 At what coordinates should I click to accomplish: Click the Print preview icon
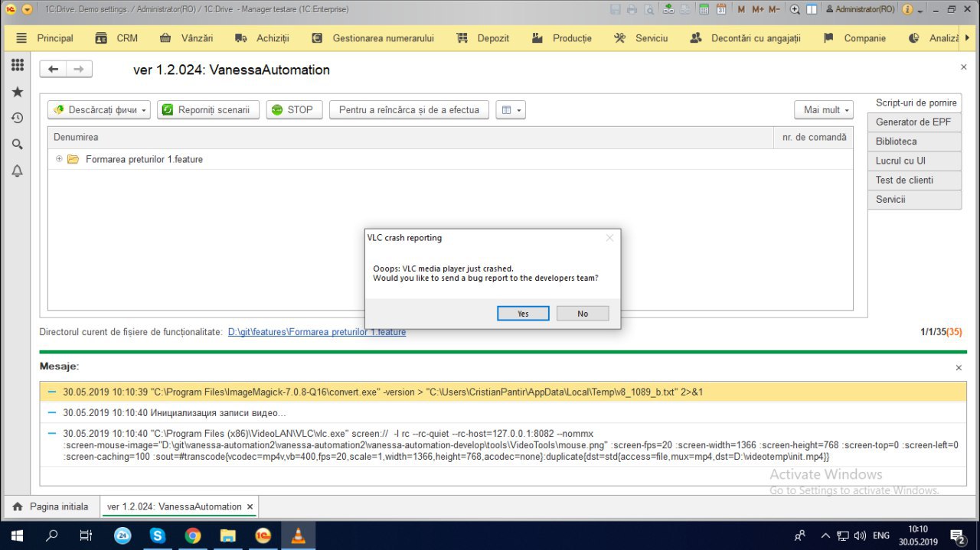point(648,9)
